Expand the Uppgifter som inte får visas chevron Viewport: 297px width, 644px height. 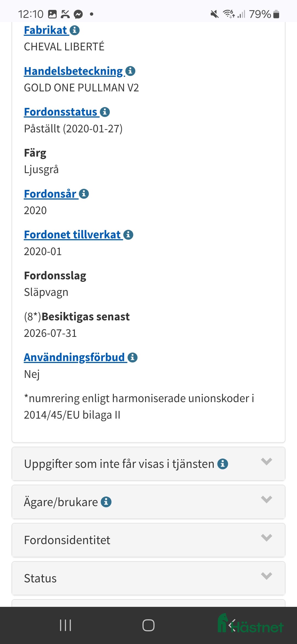[266, 462]
